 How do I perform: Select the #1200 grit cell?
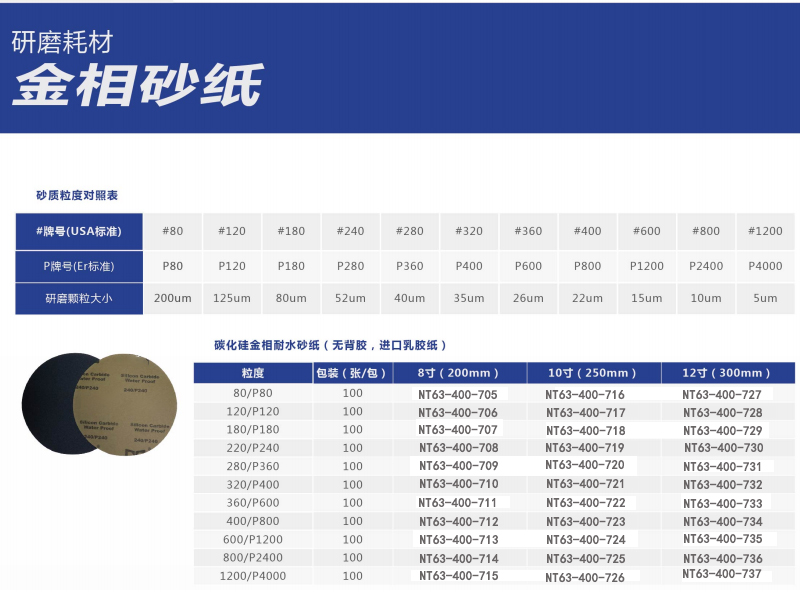click(x=765, y=231)
